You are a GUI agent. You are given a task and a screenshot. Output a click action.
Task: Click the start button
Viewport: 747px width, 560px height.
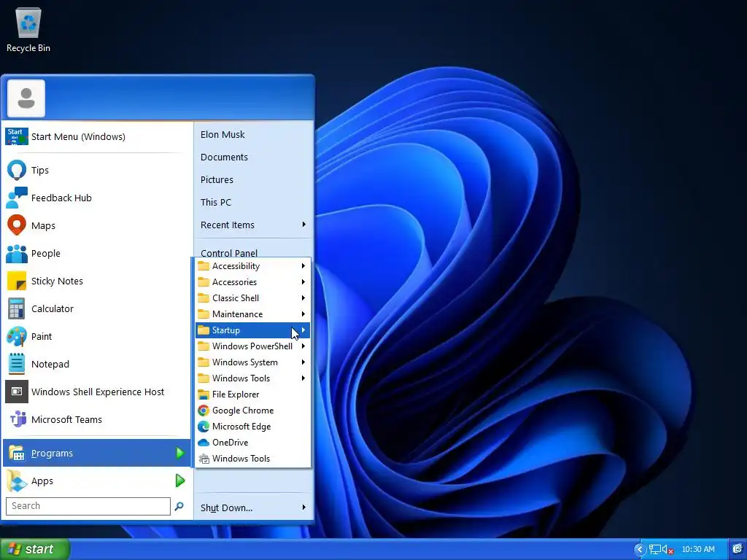point(35,549)
